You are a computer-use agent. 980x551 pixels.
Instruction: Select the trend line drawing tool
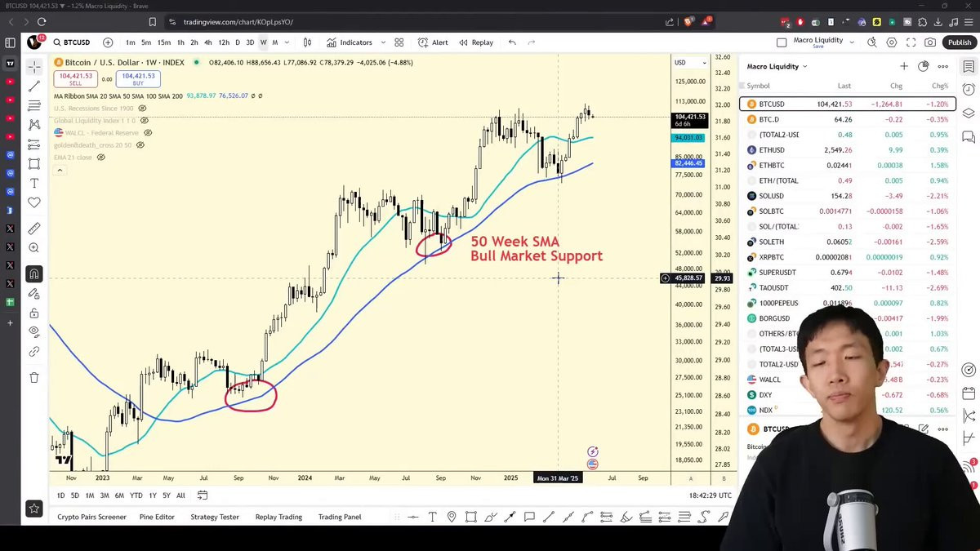(34, 86)
